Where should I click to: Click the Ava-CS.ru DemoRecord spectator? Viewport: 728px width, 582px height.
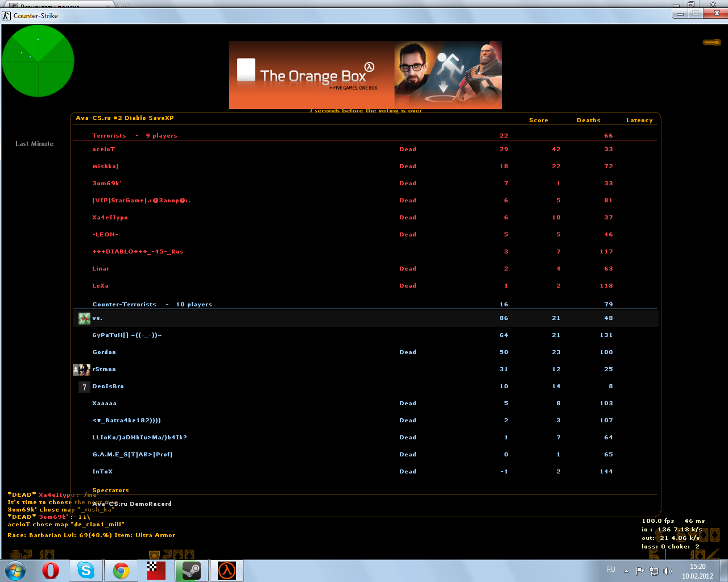tap(132, 504)
